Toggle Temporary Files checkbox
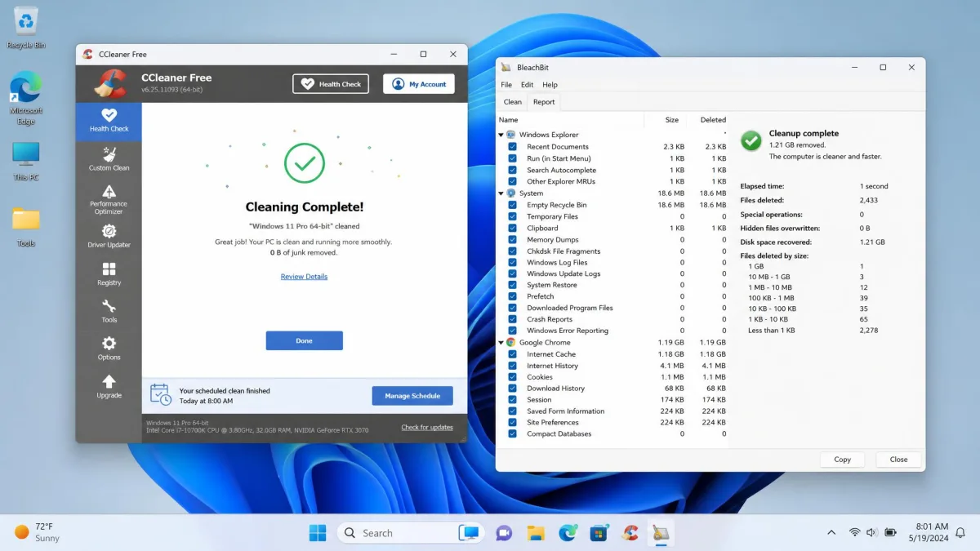 point(513,216)
